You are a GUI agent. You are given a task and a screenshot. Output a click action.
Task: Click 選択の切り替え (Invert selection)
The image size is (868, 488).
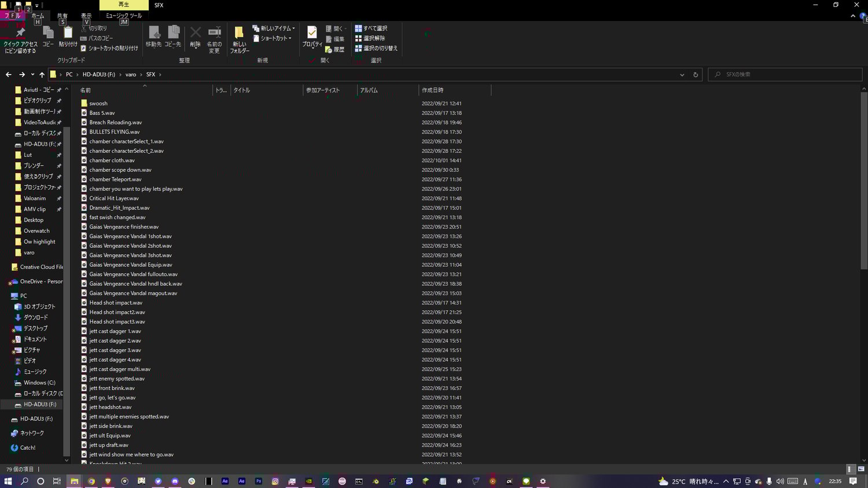(376, 49)
